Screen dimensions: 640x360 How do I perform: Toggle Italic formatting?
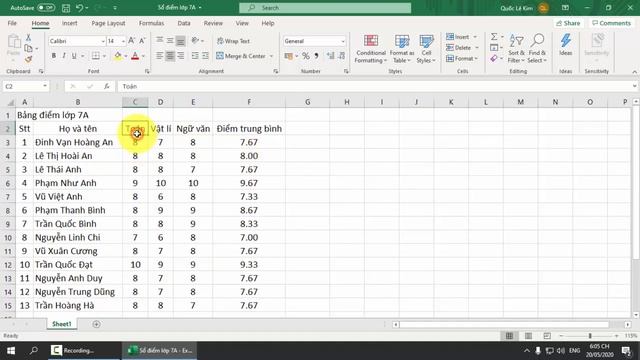click(x=64, y=56)
